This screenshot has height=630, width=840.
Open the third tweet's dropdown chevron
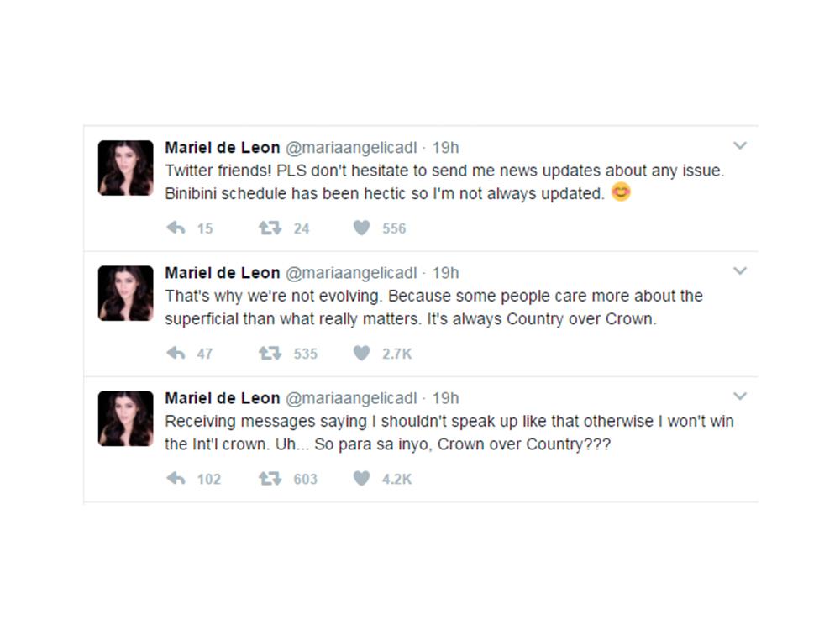click(x=740, y=396)
